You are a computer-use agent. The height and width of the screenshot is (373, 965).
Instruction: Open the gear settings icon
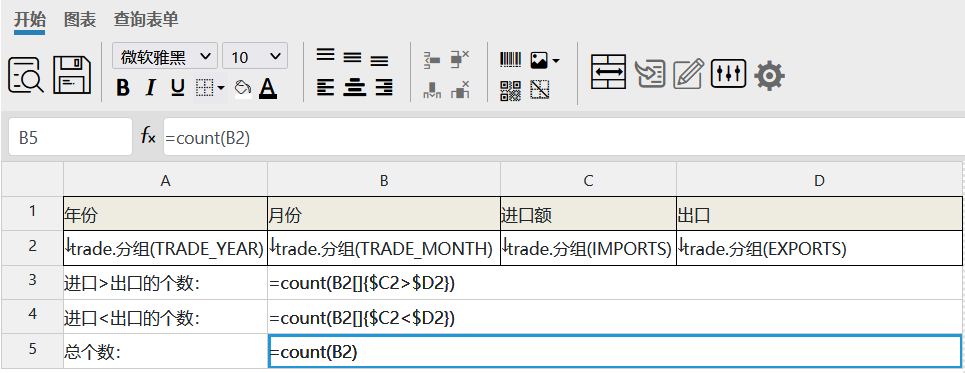[769, 76]
